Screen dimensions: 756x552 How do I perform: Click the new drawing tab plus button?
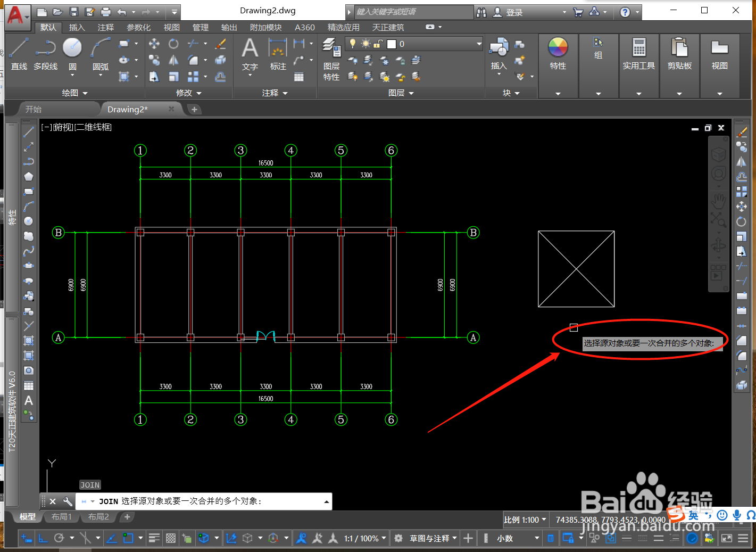point(194,109)
